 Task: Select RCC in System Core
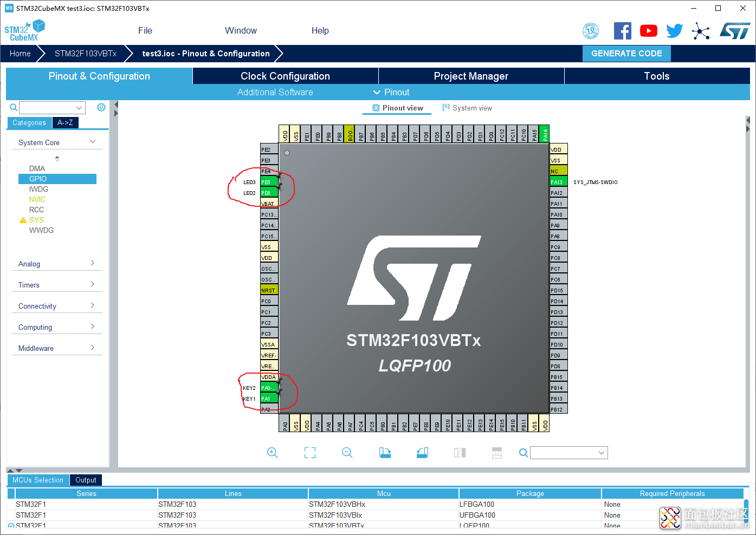pyautogui.click(x=36, y=210)
